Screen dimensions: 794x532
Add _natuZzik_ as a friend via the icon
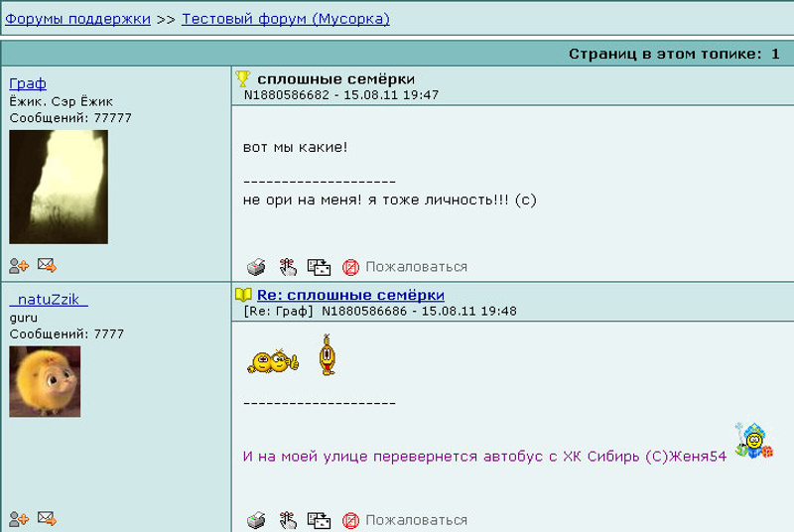click(x=19, y=519)
